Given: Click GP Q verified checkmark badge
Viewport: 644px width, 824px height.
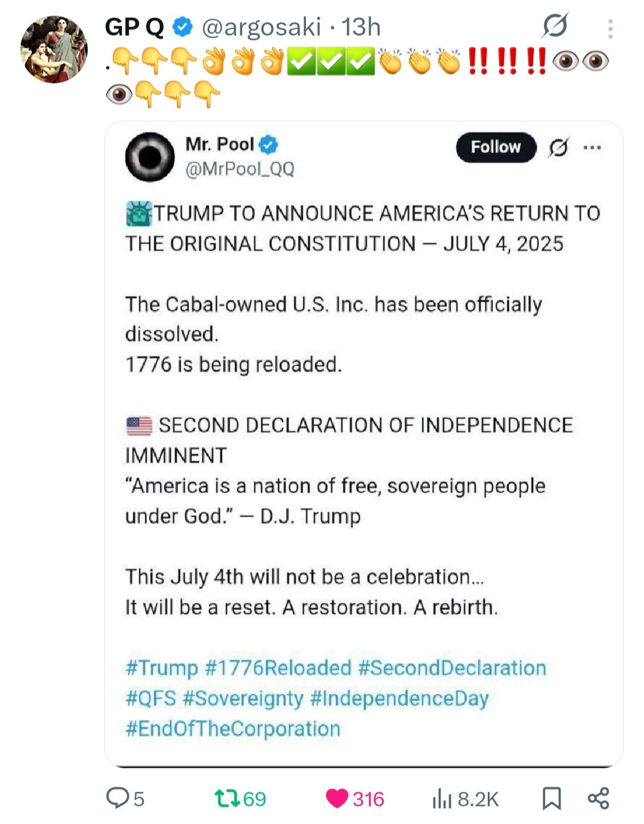Looking at the screenshot, I should pyautogui.click(x=182, y=27).
